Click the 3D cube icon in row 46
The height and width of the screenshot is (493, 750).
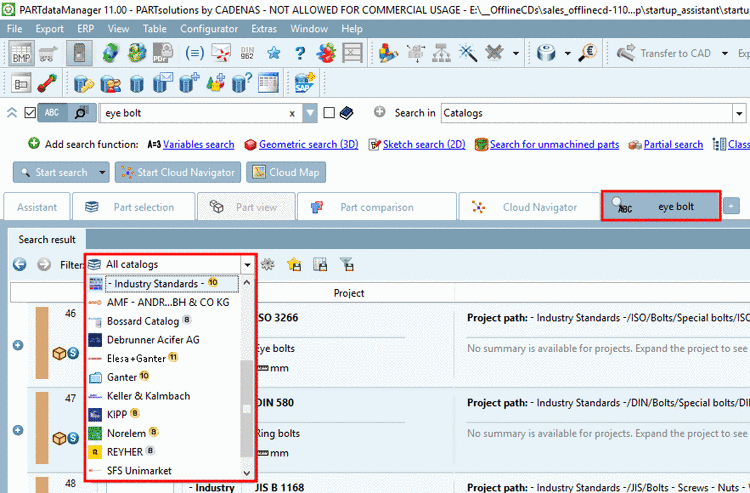59,353
